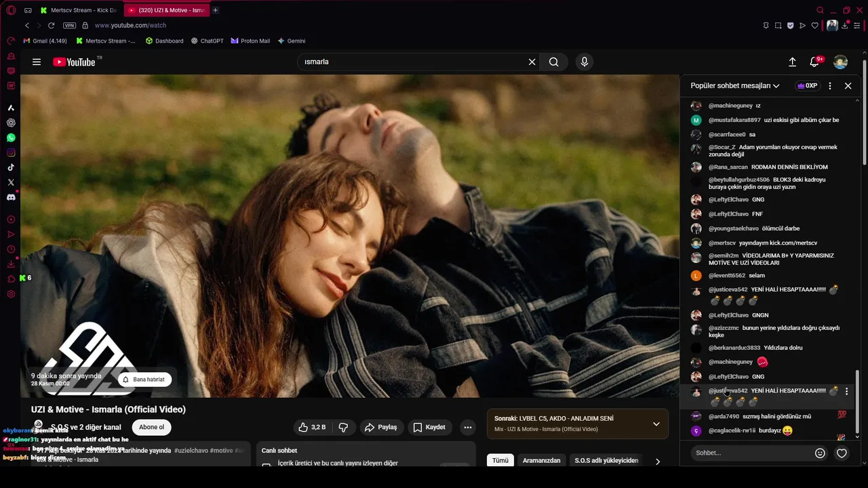Viewport: 868px width, 488px height.
Task: Subscribe with 'Abone ol' button
Action: point(151,427)
